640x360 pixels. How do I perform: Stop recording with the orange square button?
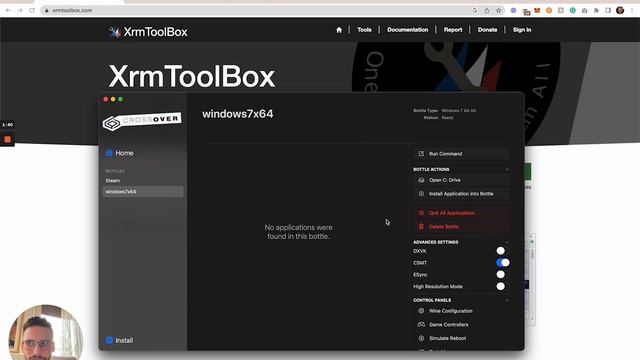click(x=7, y=139)
